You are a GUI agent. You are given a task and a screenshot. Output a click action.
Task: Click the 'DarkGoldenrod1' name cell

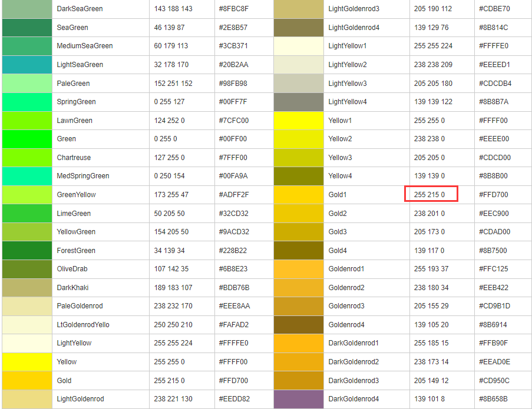tap(367, 343)
